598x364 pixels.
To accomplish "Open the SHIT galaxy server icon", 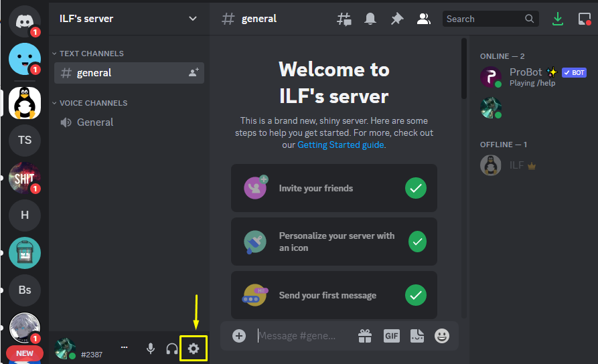I will point(24,177).
